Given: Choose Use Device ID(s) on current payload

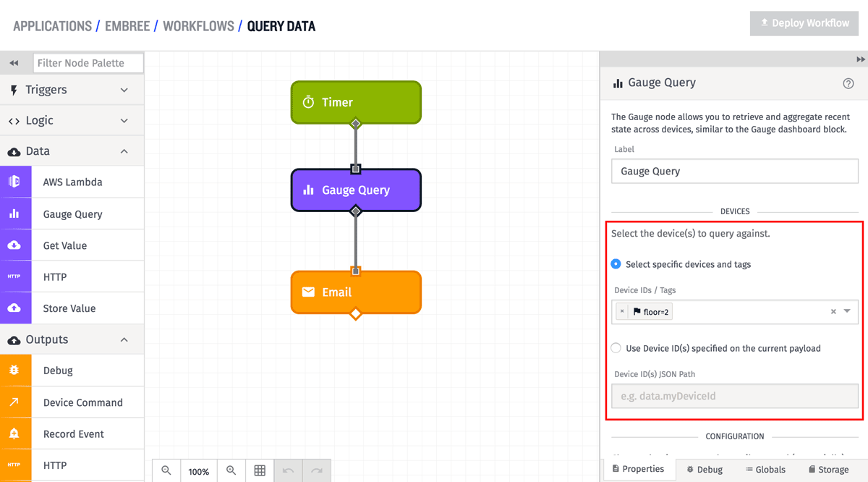Looking at the screenshot, I should 616,348.
